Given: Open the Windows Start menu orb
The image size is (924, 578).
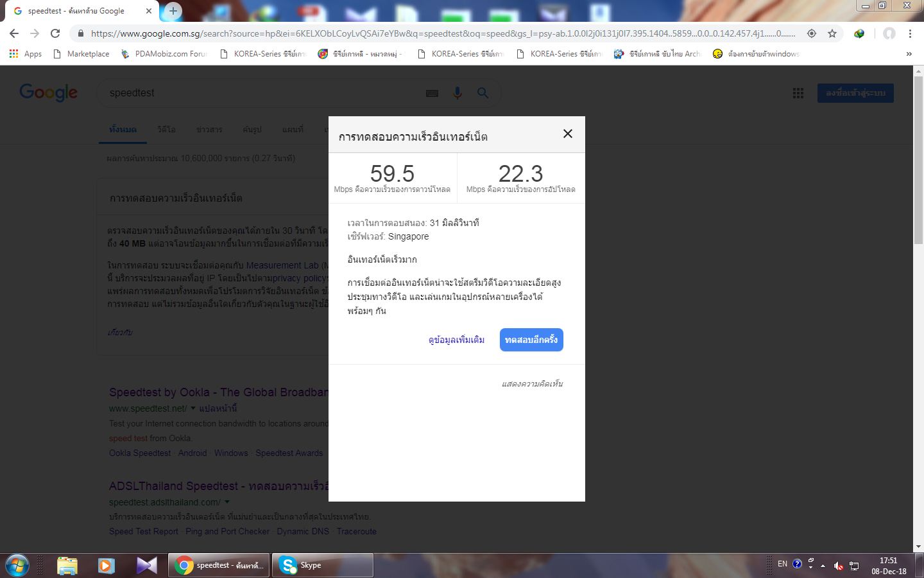Looking at the screenshot, I should pos(16,565).
